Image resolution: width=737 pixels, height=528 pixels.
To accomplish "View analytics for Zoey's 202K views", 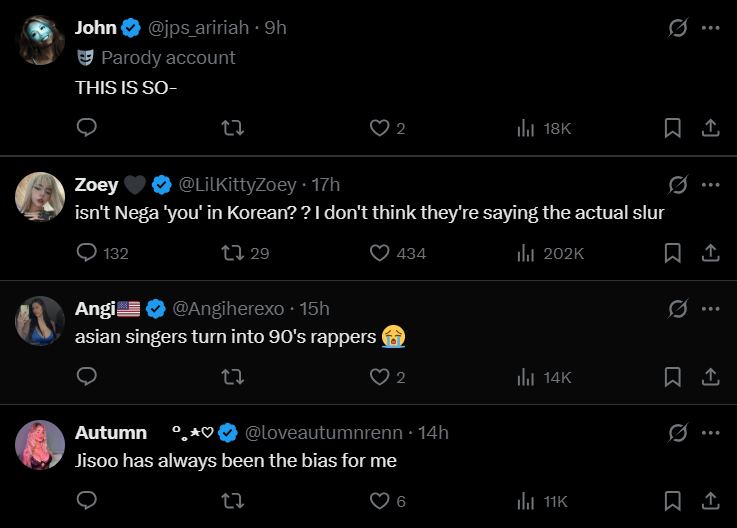I will (x=525, y=253).
